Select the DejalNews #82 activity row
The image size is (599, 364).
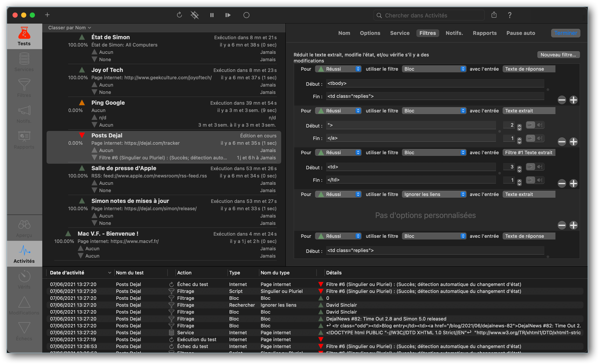[315, 319]
